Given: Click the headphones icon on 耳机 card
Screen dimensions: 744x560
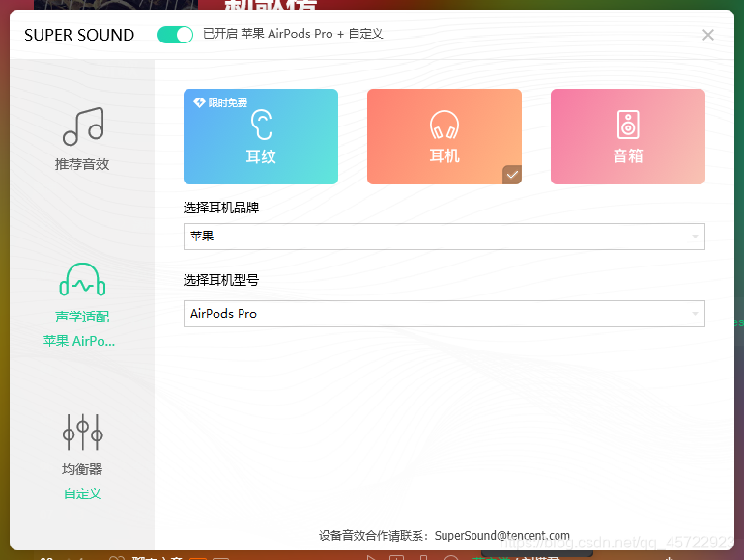Looking at the screenshot, I should tap(444, 125).
